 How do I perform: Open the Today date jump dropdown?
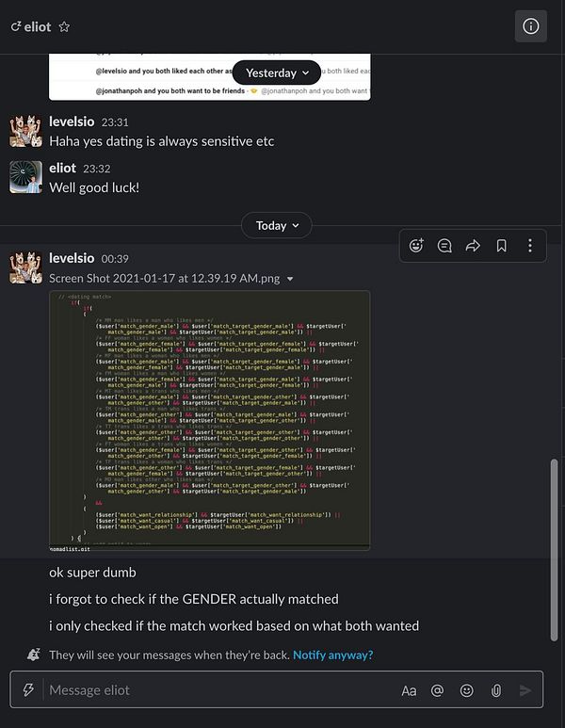[277, 226]
